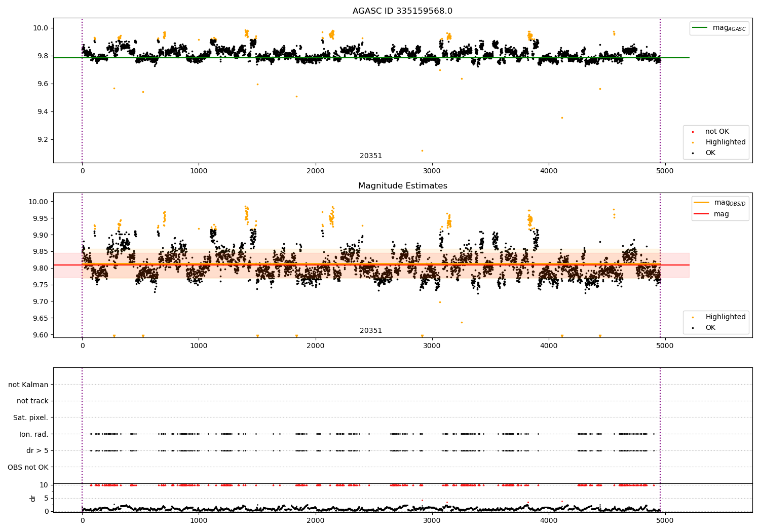Click the 9.75 y-tick label

(41, 285)
